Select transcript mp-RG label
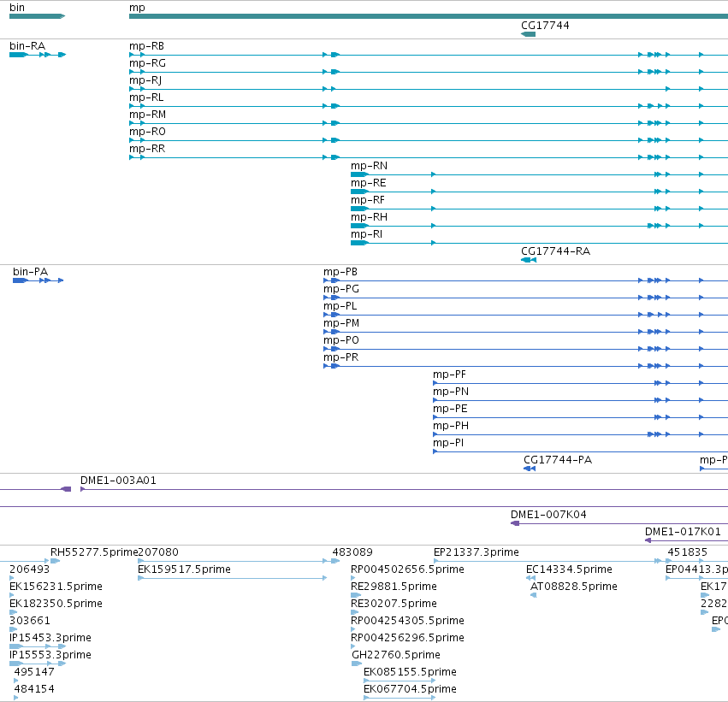 click(147, 63)
